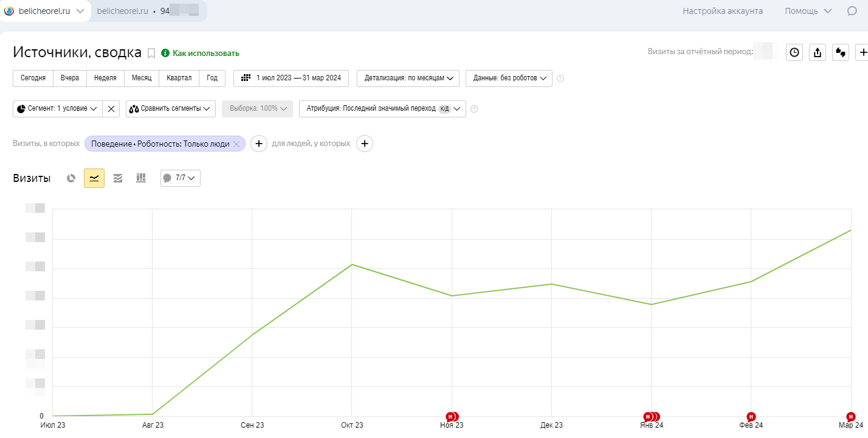868x438 pixels.
Task: Open Данные: без роботов dropdown
Action: click(509, 78)
